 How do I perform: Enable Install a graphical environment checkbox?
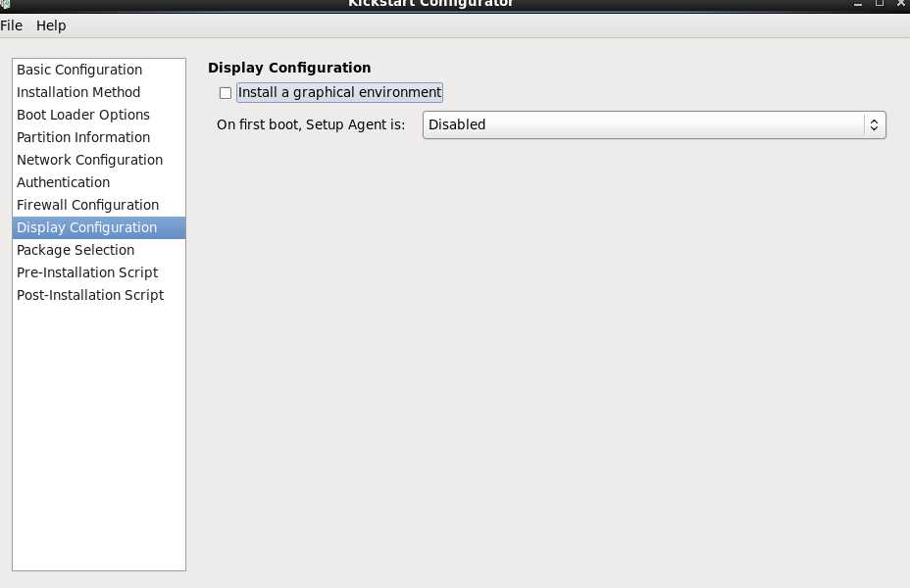coord(226,93)
